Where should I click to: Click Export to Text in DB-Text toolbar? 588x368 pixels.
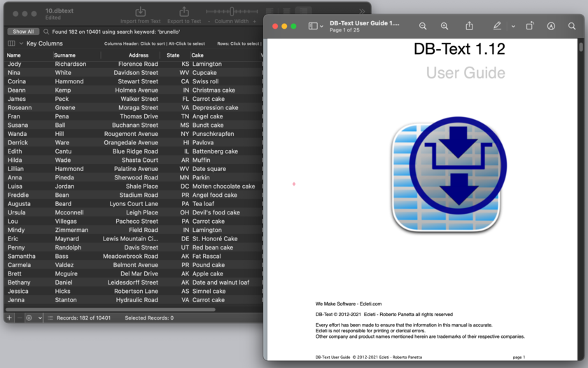tap(183, 15)
